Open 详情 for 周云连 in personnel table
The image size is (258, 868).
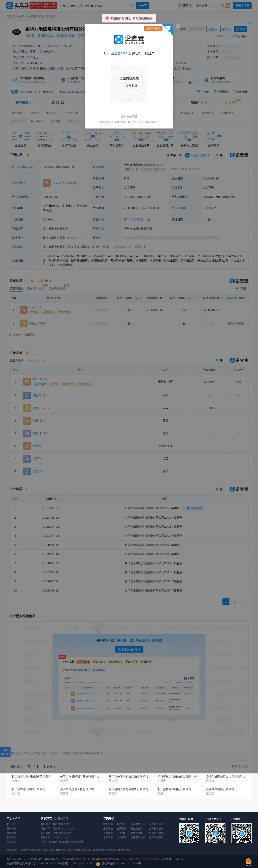(x=239, y=382)
